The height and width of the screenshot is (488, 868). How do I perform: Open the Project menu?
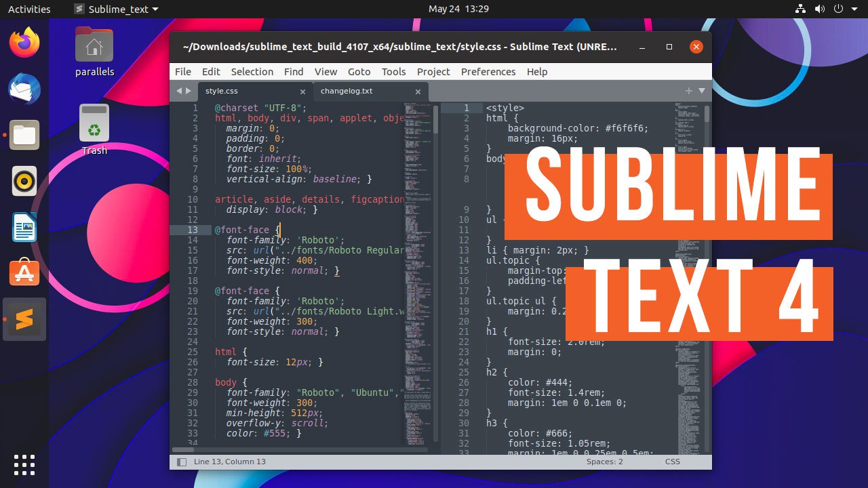(433, 71)
